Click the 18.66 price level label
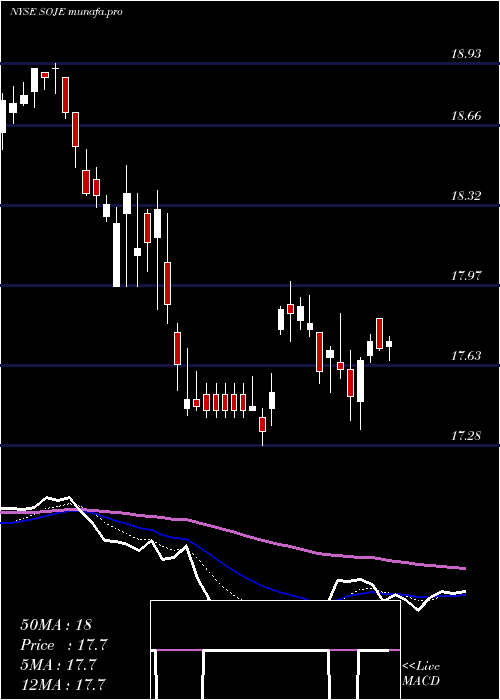 (467, 116)
